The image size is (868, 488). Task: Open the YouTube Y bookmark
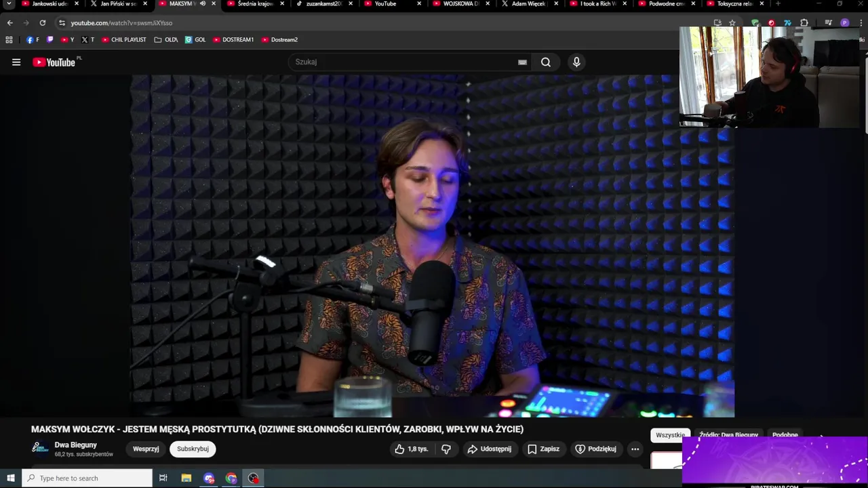click(67, 40)
